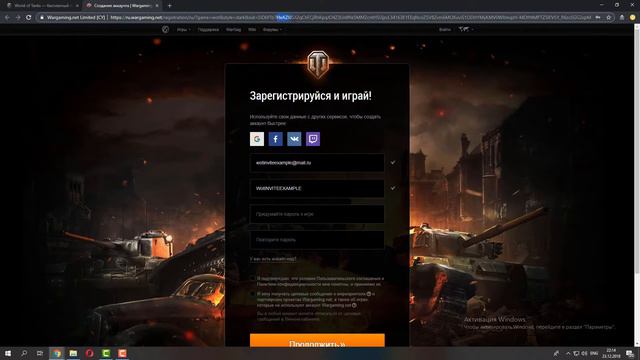Open the saved password key icon in address bar
Image resolution: width=640 pixels, height=360 pixels.
[598, 18]
